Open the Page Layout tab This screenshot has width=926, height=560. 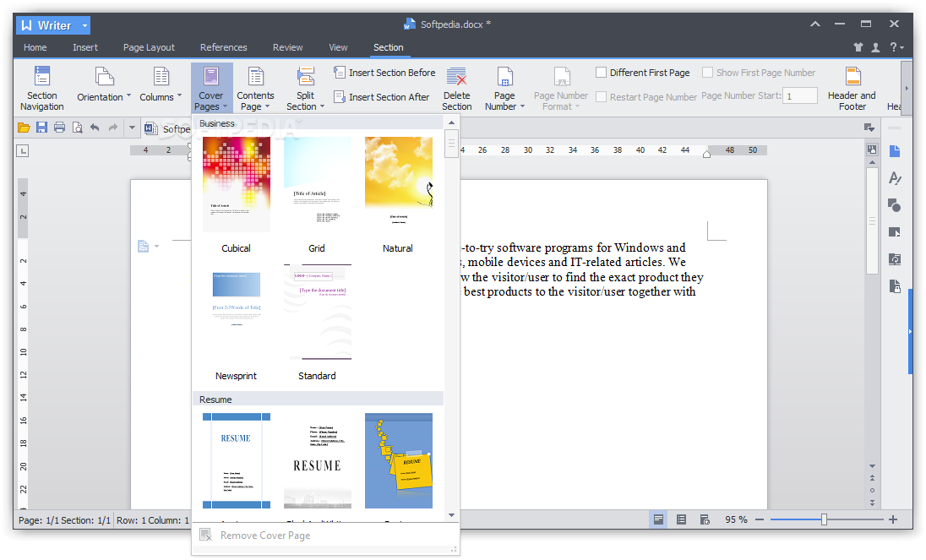[x=149, y=47]
